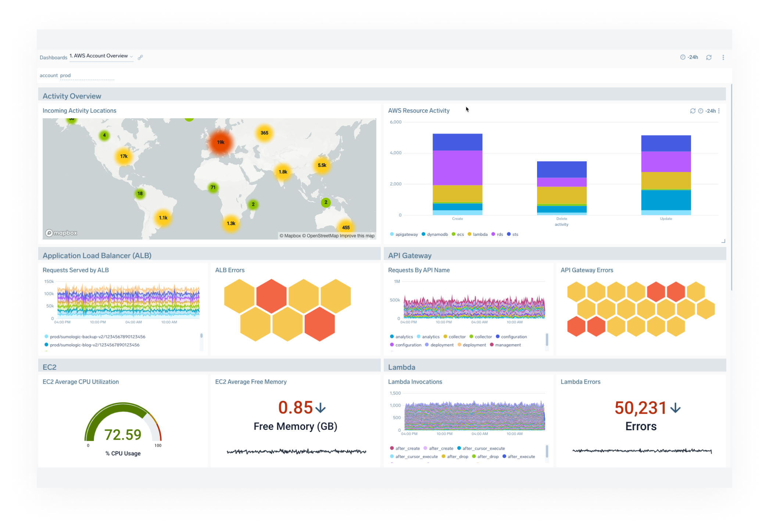This screenshot has height=532, width=769.
Task: Toggle dynamodb legend series
Action: point(434,234)
